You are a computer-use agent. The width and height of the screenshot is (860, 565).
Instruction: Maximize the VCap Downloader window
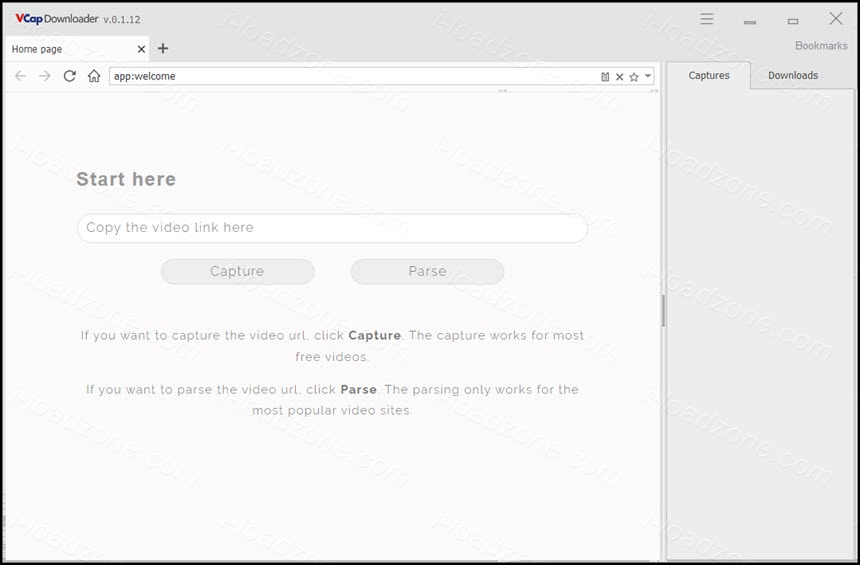coord(793,21)
